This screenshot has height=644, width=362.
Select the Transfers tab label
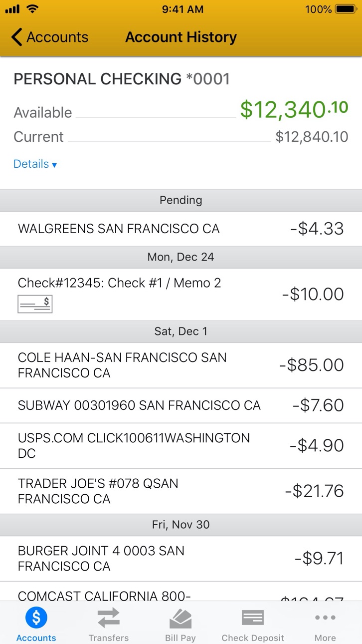(x=108, y=638)
